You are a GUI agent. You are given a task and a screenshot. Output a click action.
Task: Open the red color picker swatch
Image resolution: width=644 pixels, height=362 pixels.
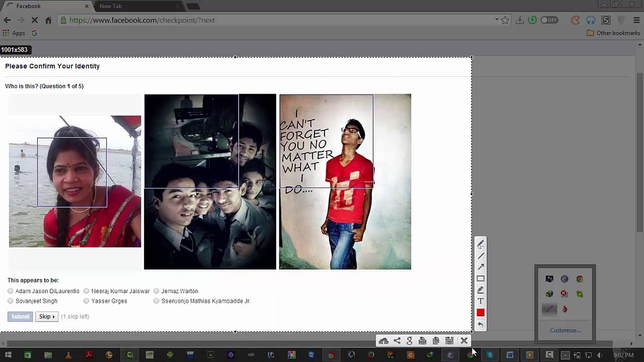(480, 313)
